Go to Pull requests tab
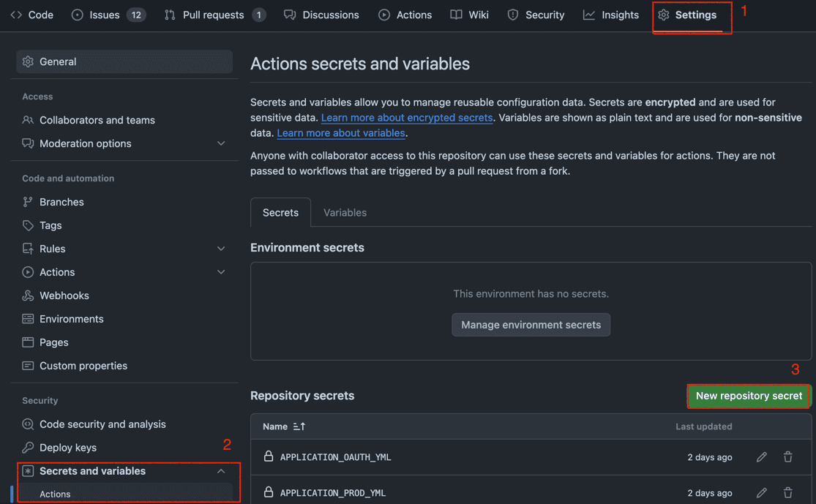The height and width of the screenshot is (504, 816). coord(215,15)
